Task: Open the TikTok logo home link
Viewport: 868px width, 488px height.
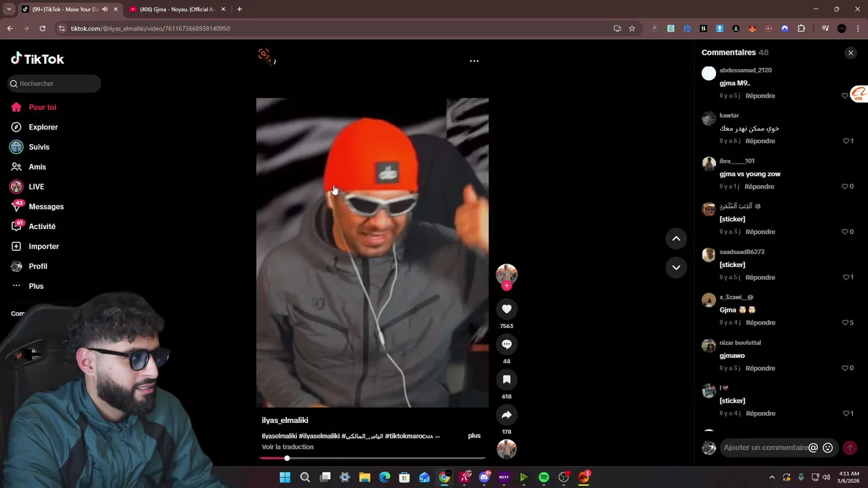Action: (37, 59)
